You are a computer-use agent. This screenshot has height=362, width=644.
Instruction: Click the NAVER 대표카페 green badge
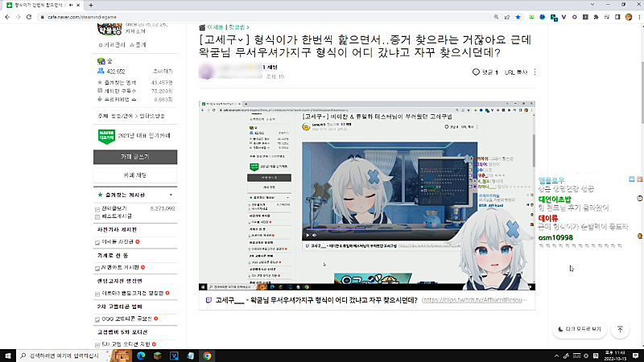[106, 136]
